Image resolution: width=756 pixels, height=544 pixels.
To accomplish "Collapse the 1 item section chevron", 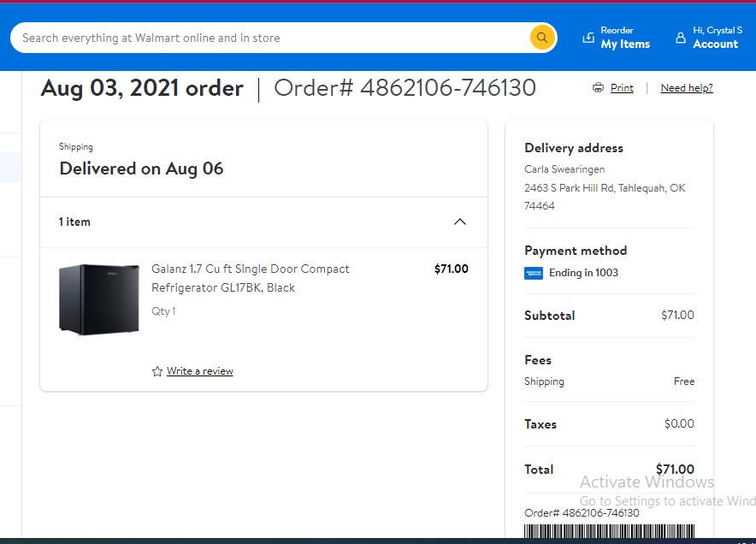I will 460,222.
